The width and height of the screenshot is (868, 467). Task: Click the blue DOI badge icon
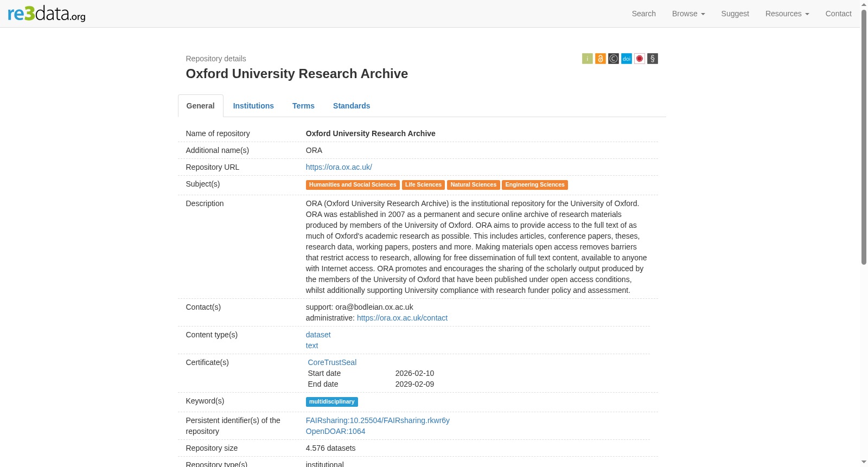point(626,59)
